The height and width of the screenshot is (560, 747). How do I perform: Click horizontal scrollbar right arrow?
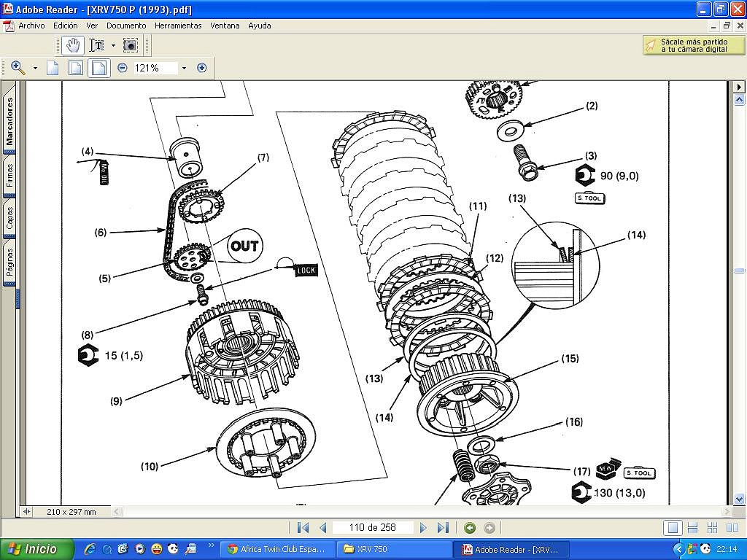(727, 511)
